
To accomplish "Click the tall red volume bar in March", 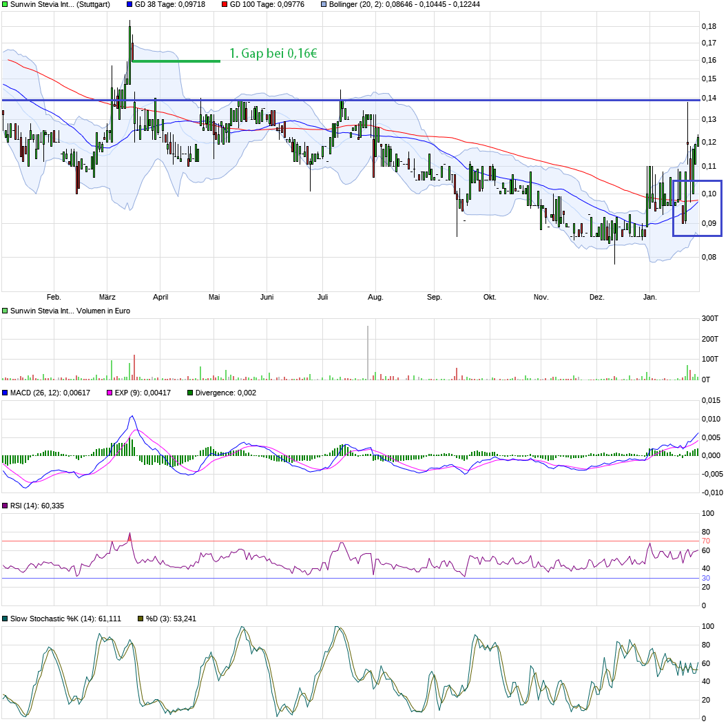I will click(x=134, y=368).
